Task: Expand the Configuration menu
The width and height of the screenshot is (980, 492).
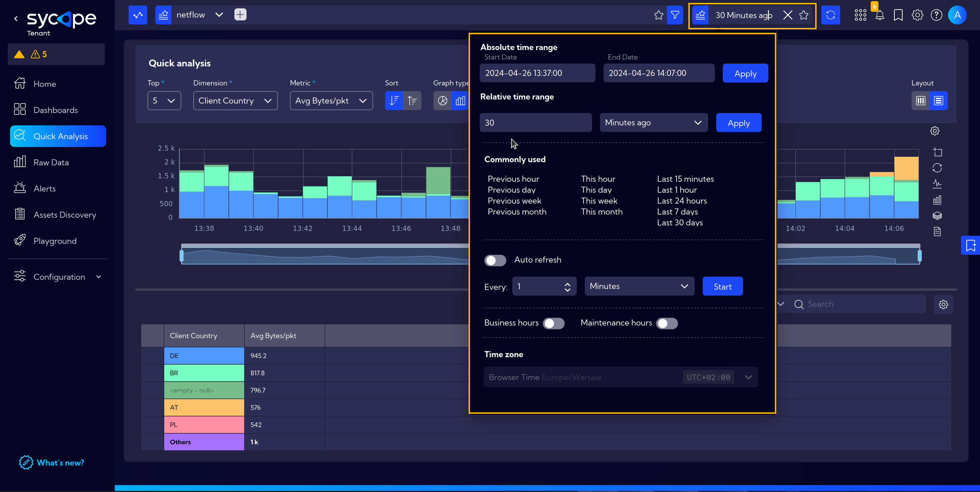Action: 58,277
